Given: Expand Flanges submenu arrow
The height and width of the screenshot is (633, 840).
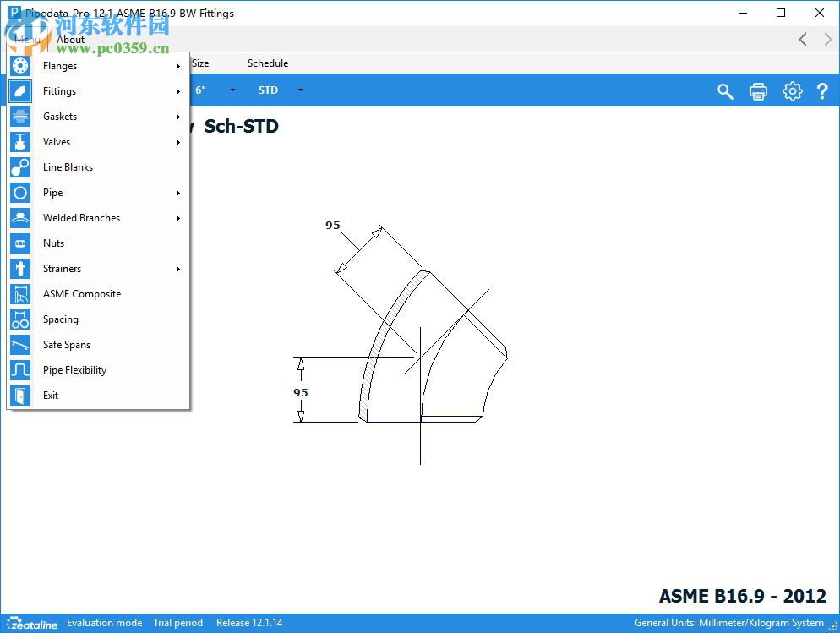Looking at the screenshot, I should click(x=177, y=67).
